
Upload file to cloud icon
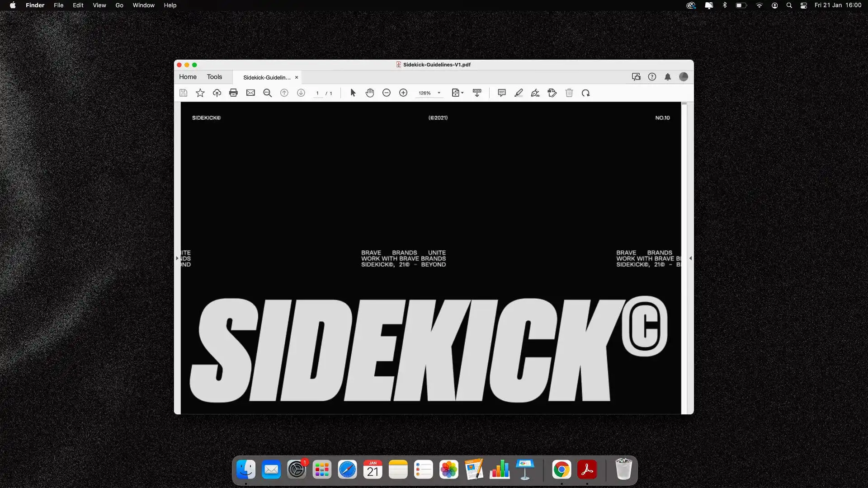[x=217, y=93]
